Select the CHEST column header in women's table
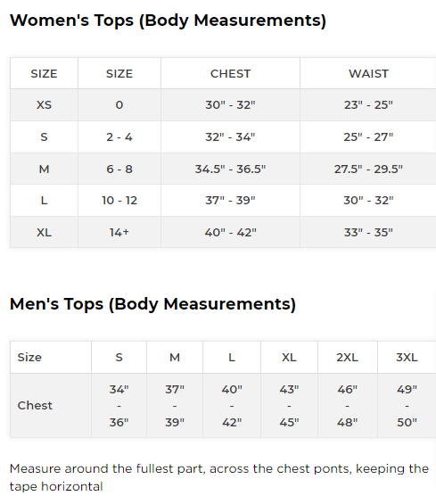Image resolution: width=436 pixels, height=504 pixels. 230,74
